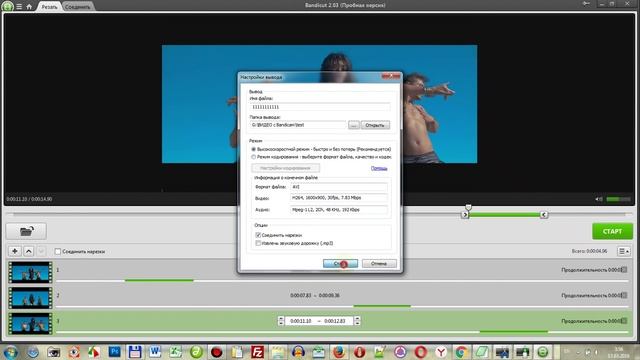Click the Отмена button in the dialog

[x=379, y=264]
